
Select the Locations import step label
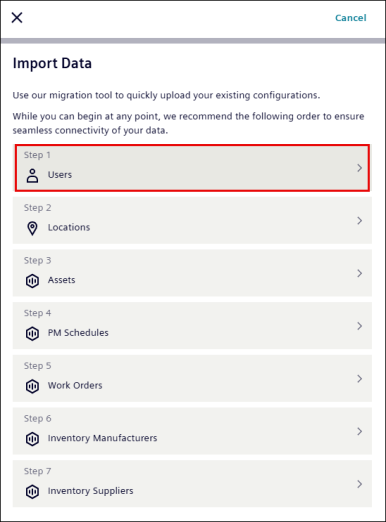[x=69, y=227]
